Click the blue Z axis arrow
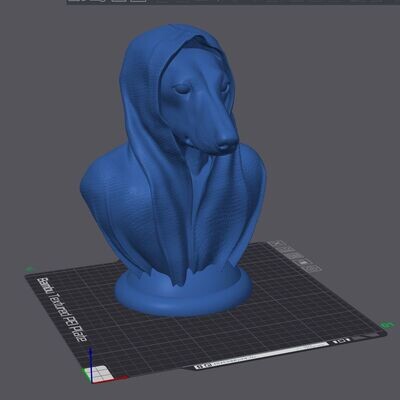 91,363
